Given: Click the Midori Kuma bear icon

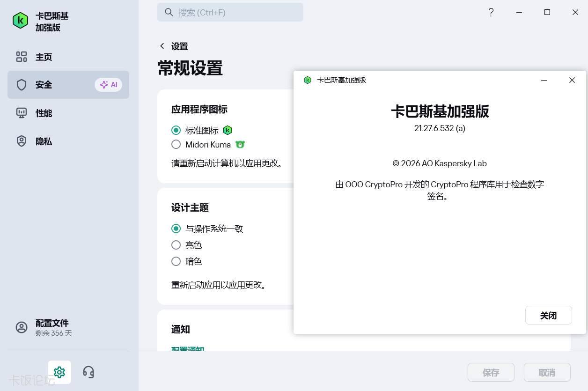Looking at the screenshot, I should coord(240,144).
